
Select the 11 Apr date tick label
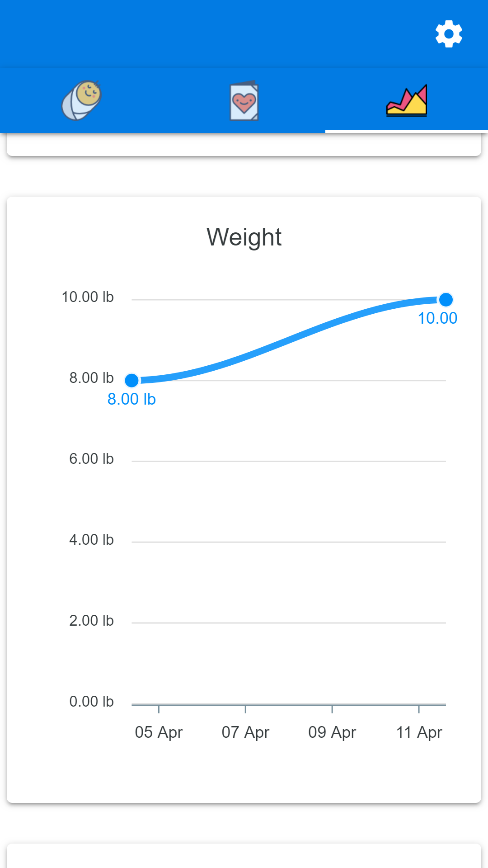[x=419, y=732]
